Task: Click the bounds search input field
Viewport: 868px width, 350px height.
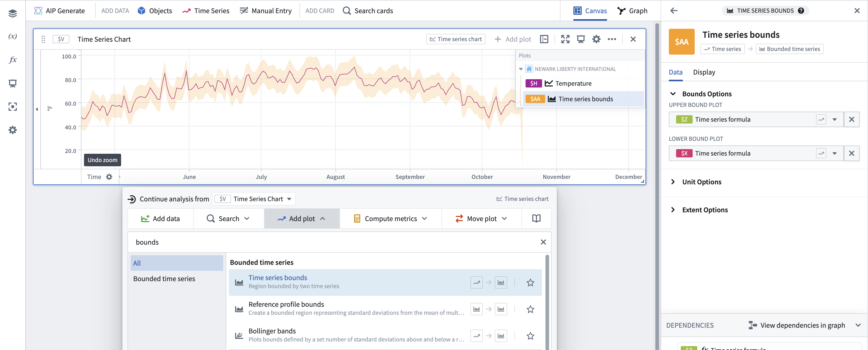Action: click(334, 242)
